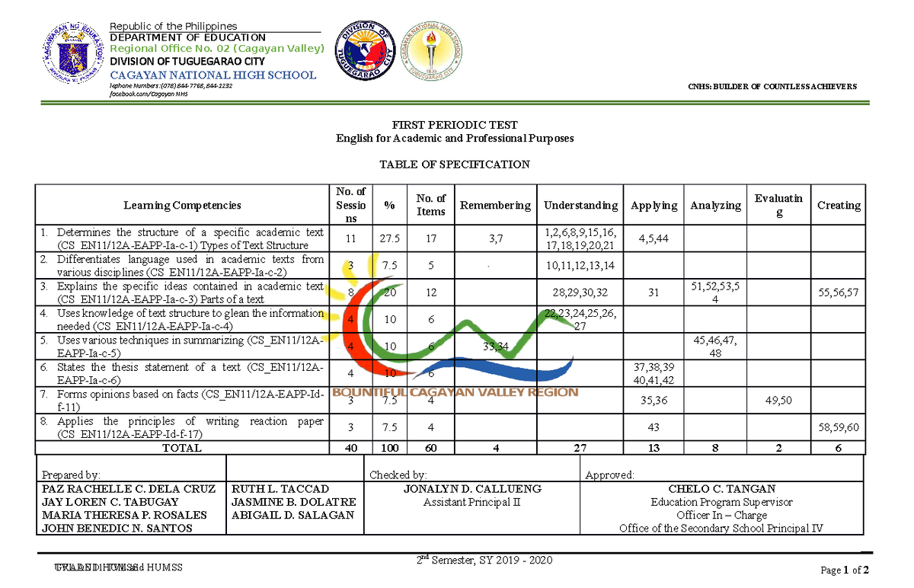The image size is (914, 588).
Task: Click the Department of Education seal logo
Action: (73, 52)
